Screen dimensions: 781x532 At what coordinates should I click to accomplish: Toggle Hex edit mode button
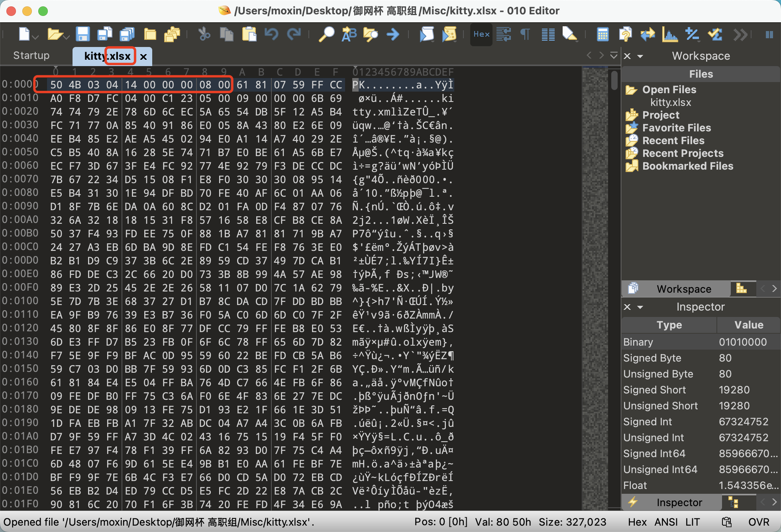tap(481, 34)
